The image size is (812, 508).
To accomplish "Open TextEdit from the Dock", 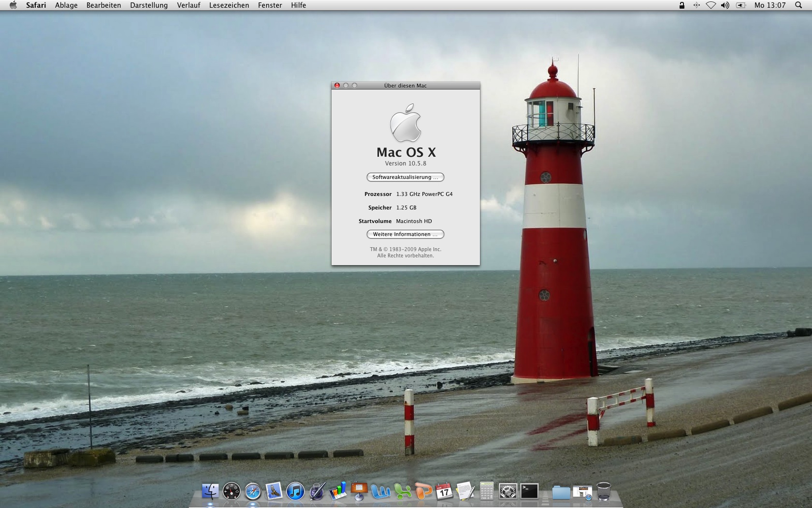I will (465, 492).
